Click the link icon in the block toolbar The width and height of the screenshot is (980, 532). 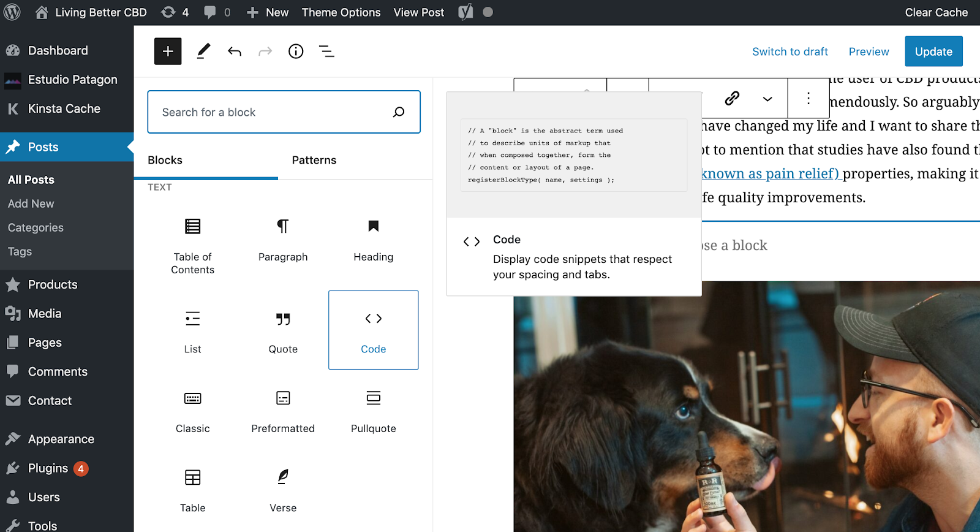[732, 98]
